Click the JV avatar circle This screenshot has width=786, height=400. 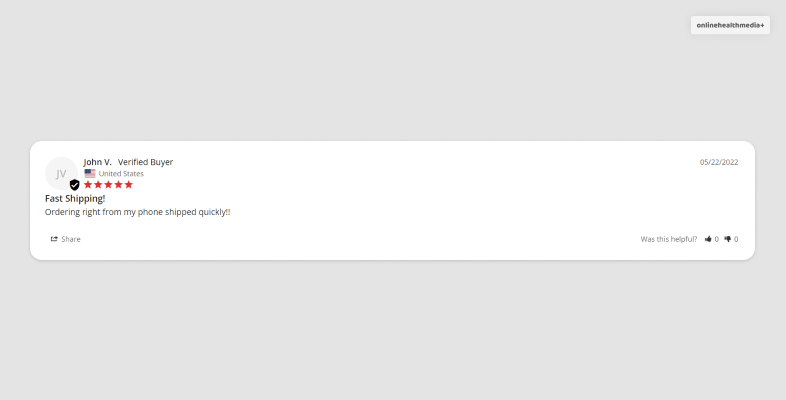[x=61, y=173]
